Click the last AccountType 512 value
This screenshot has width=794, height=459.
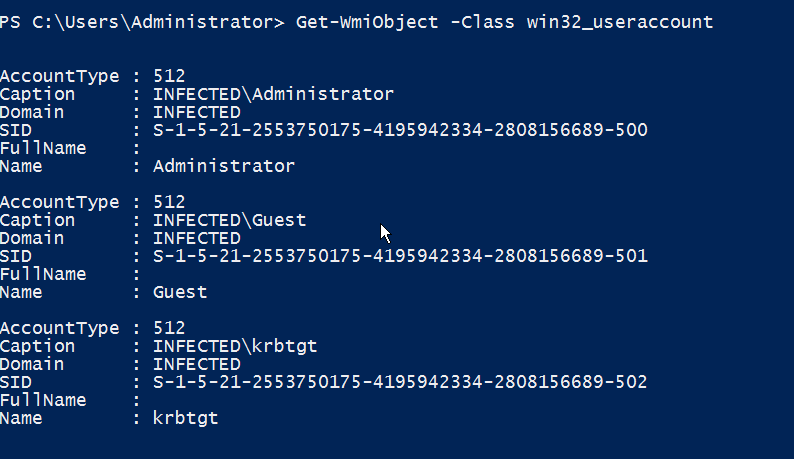(169, 328)
